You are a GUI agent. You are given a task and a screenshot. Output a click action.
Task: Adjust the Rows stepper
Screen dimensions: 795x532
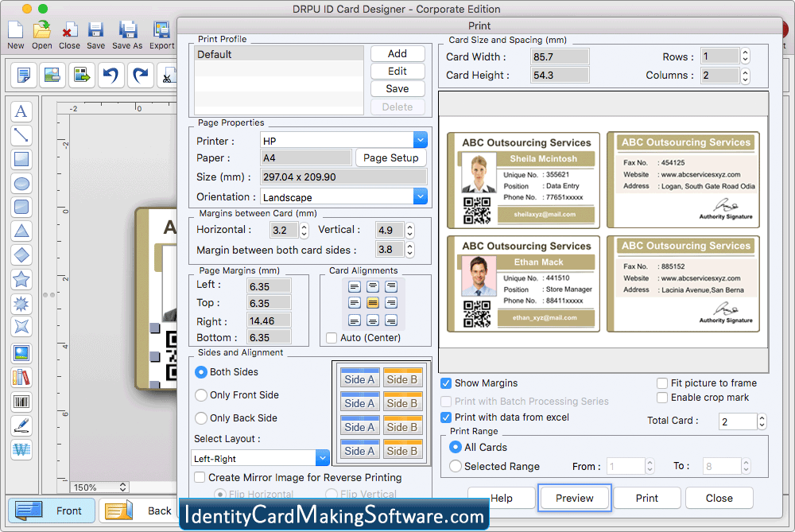[x=746, y=56]
